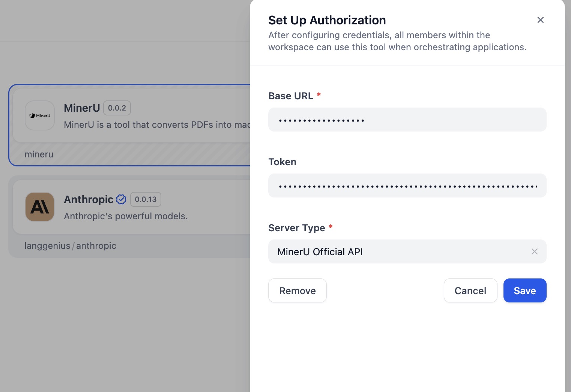The width and height of the screenshot is (571, 392).
Task: Open the Server Type dropdown
Action: coord(398,251)
